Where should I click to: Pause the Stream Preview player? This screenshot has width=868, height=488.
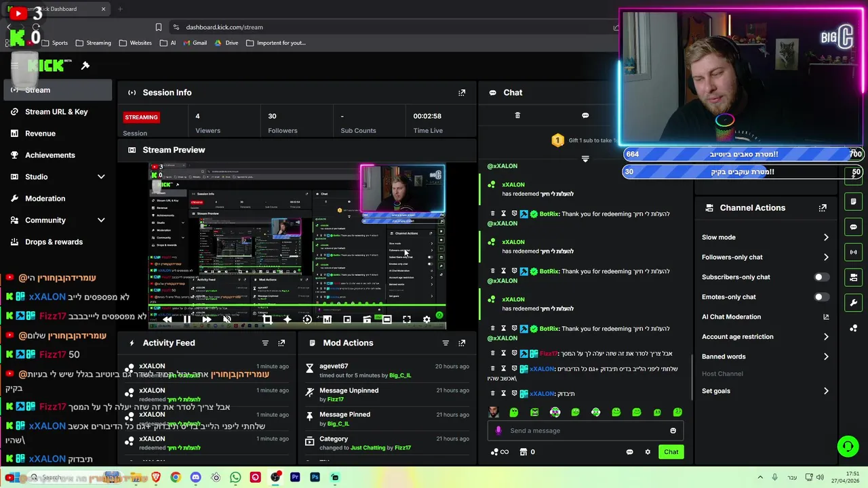coord(187,319)
